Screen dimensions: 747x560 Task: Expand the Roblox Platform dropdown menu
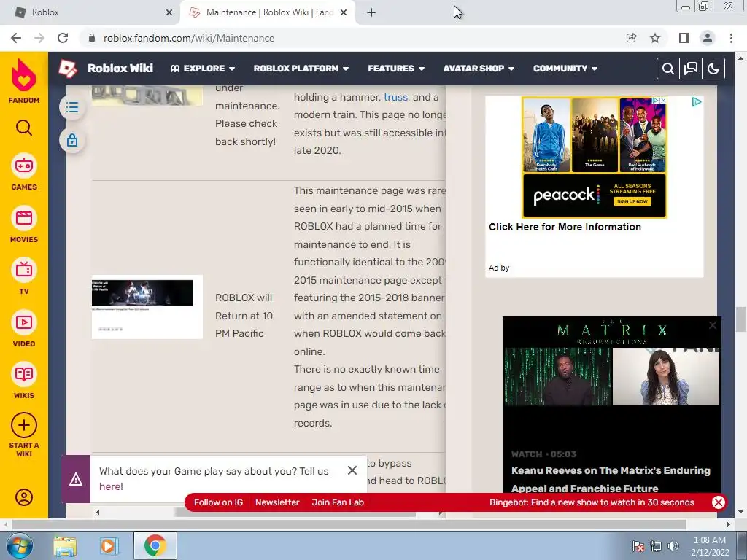coord(301,69)
